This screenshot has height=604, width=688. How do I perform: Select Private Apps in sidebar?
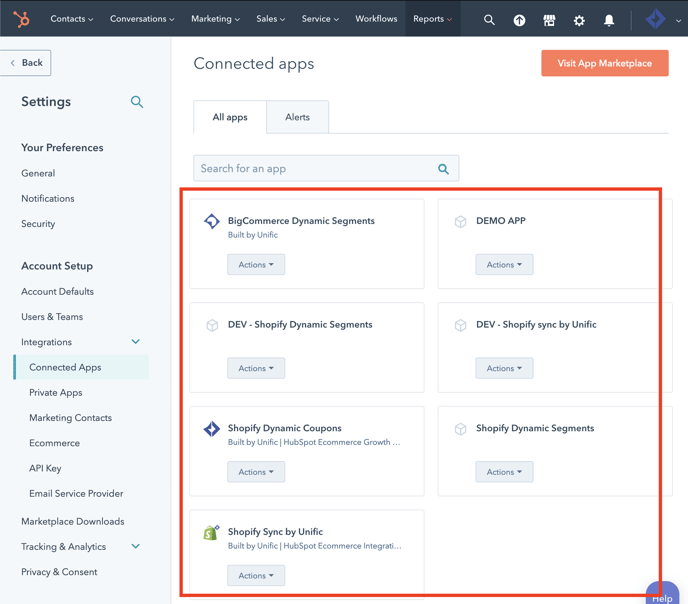click(56, 393)
